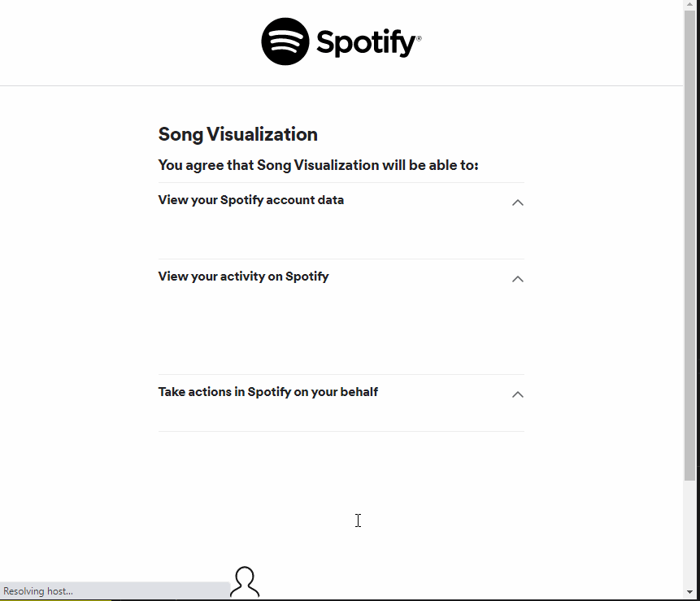Select 'View your activity on Spotify' heading
Image resolution: width=700 pixels, height=601 pixels.
click(243, 277)
